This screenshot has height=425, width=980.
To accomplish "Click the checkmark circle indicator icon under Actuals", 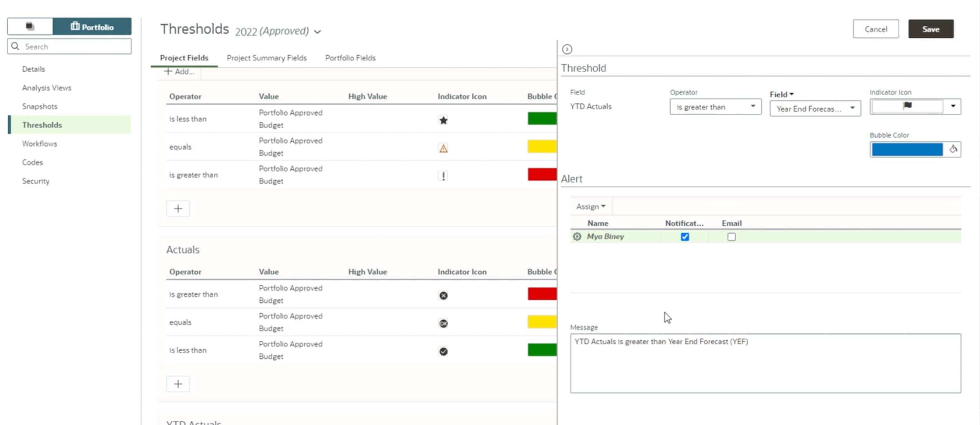I will tap(443, 351).
